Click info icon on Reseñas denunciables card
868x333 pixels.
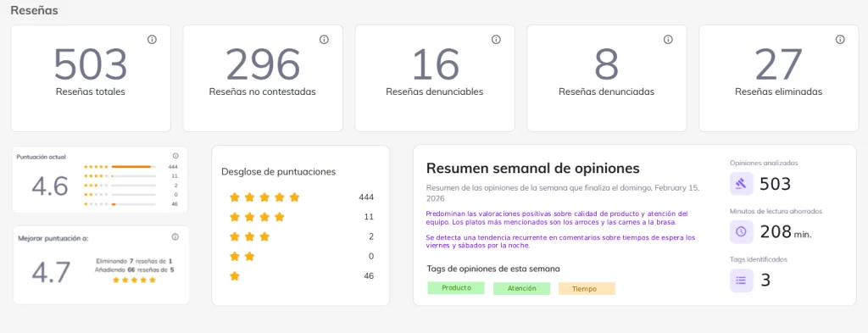(x=496, y=39)
